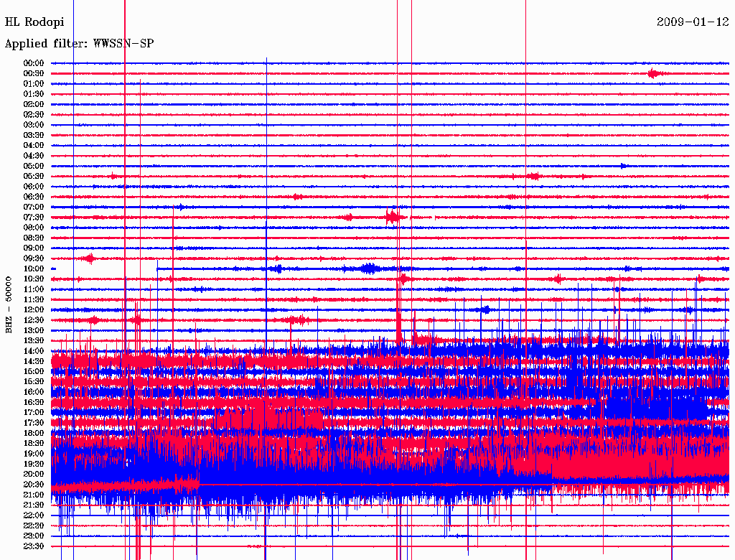Click the 15:00 time label
Screen dimensions: 735x560
pos(34,371)
